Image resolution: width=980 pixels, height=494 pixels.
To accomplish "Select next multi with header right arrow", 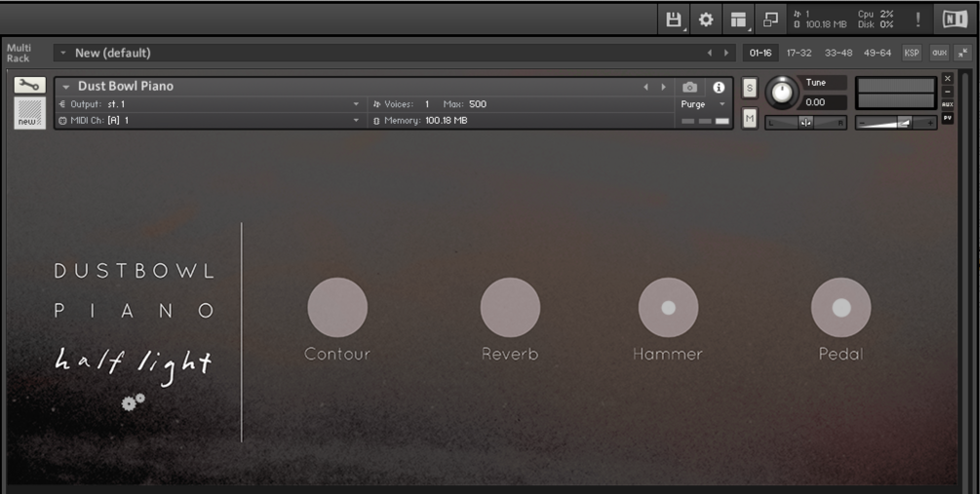I will [x=726, y=53].
